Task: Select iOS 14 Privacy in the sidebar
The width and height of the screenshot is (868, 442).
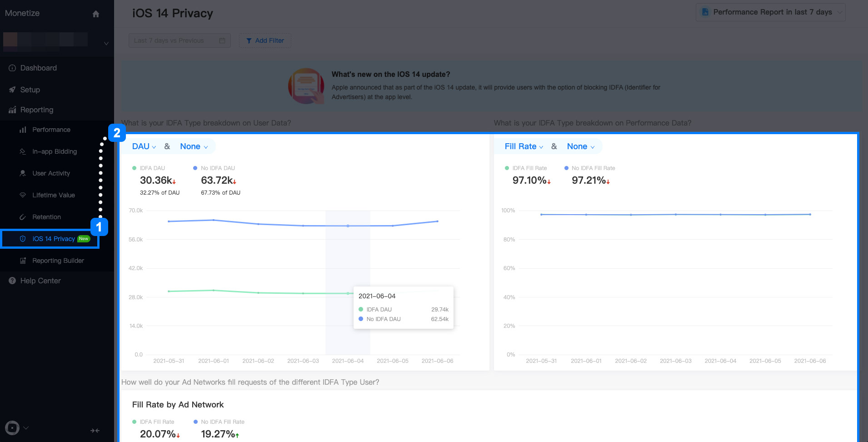Action: pos(53,239)
